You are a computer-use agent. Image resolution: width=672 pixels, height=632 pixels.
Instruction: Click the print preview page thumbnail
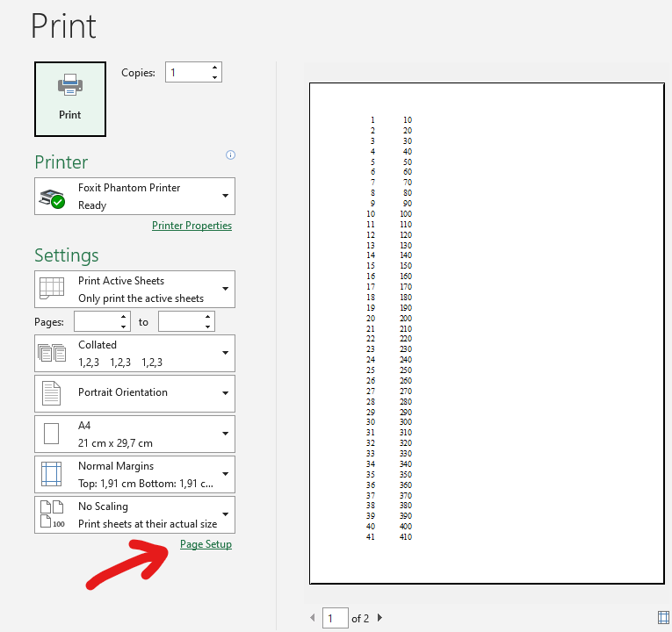pyautogui.click(x=487, y=334)
